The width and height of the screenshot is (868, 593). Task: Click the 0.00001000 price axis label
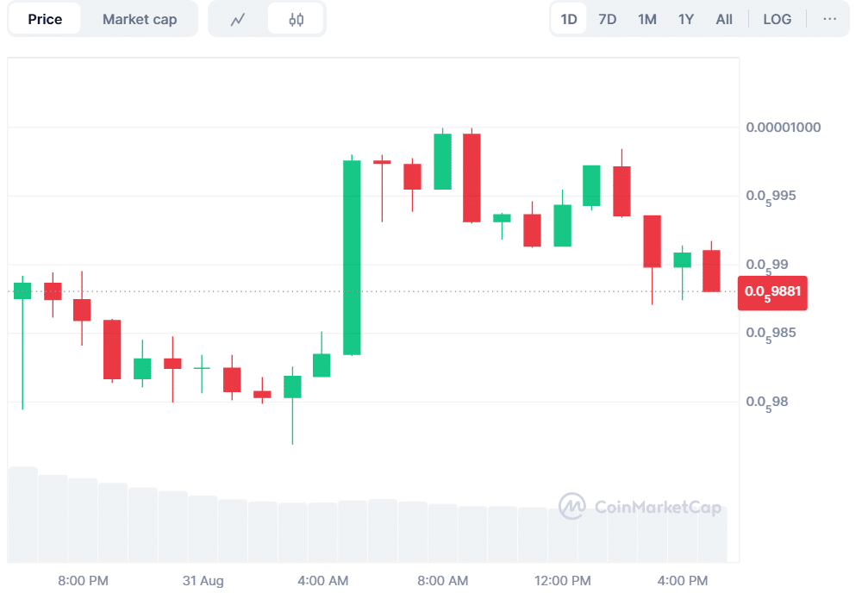[x=783, y=128]
